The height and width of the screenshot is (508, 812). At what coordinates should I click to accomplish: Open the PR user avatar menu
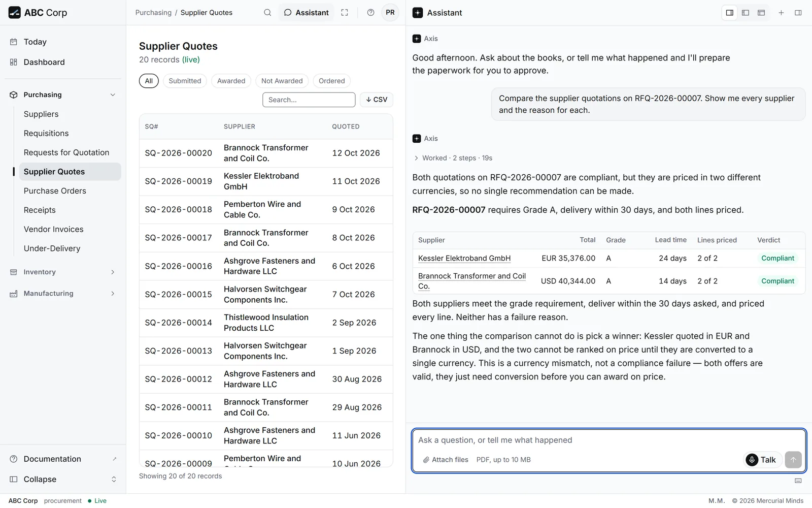tap(390, 13)
